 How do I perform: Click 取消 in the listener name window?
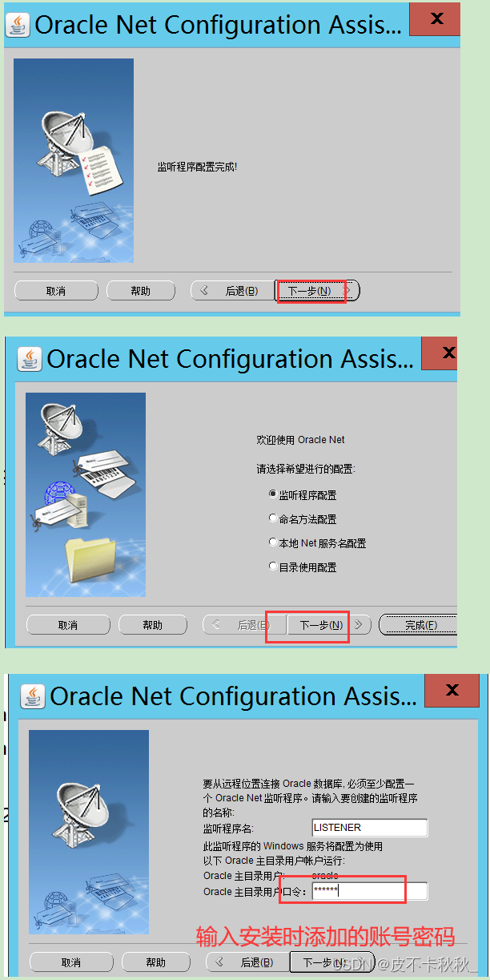71,962
